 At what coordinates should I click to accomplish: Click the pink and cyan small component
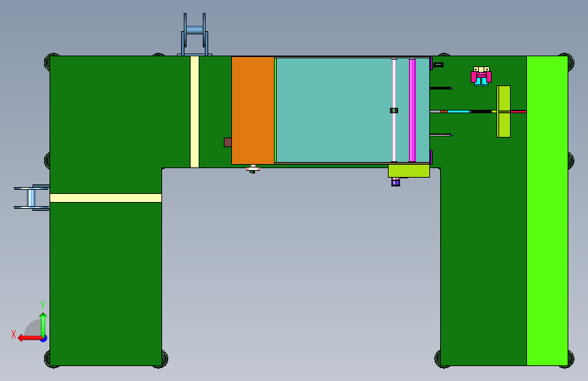click(481, 77)
